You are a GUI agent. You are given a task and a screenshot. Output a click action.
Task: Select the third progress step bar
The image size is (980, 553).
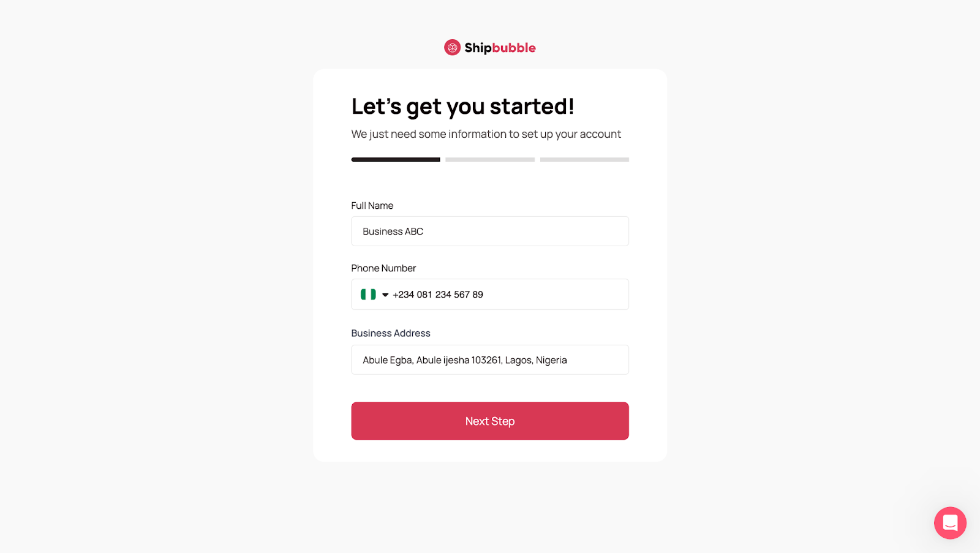tap(584, 160)
